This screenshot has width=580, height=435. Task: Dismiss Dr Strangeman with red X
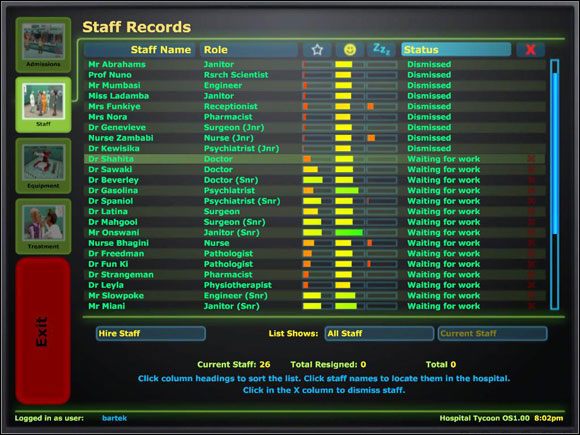pos(531,275)
